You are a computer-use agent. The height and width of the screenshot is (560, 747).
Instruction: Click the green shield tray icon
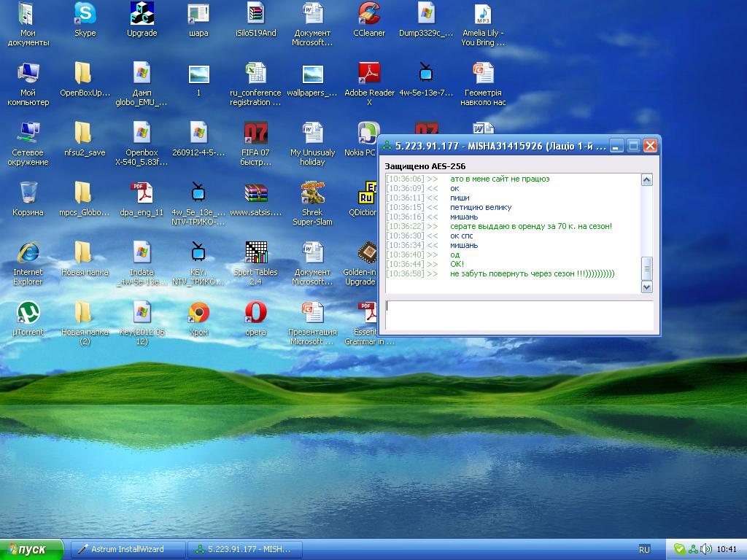click(x=679, y=550)
